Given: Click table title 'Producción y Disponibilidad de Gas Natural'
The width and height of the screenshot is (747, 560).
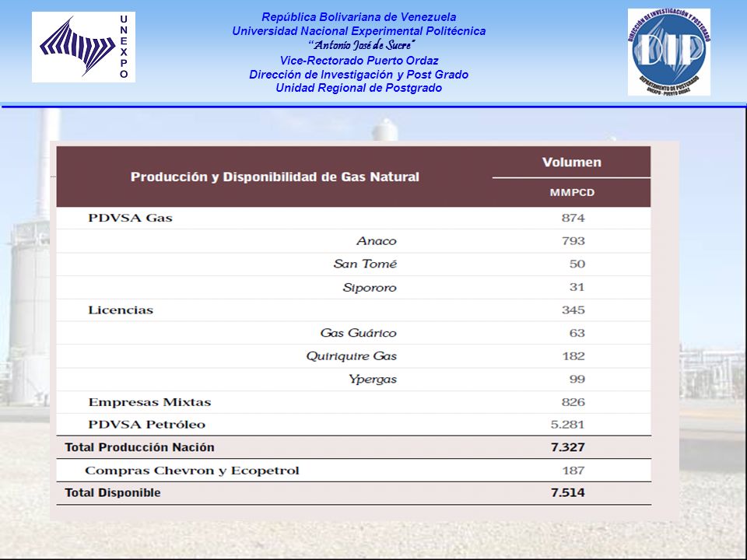Looking at the screenshot, I should [x=275, y=177].
